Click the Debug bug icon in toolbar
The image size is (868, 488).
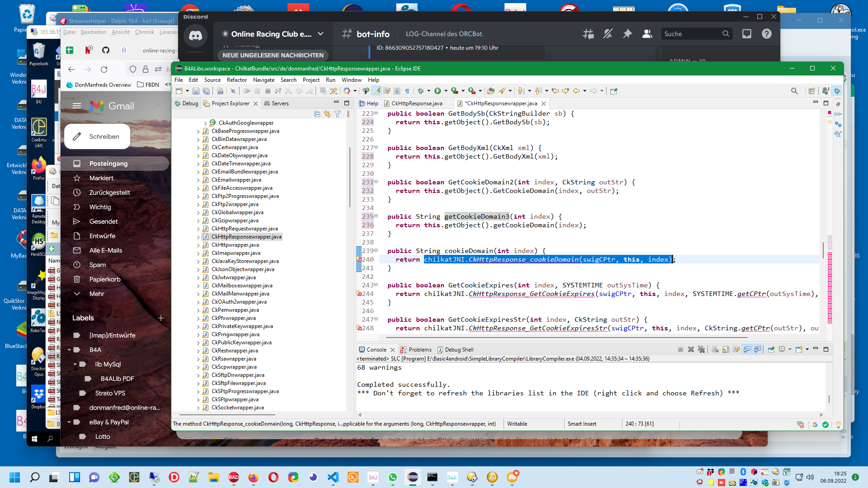[420, 91]
